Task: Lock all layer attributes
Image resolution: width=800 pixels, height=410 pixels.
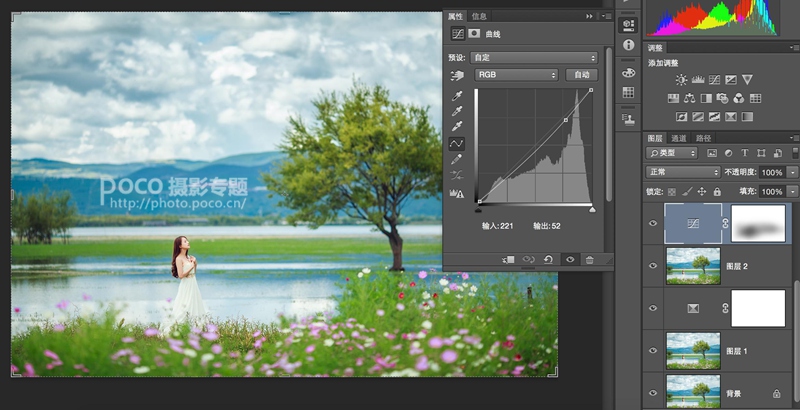Action: (x=717, y=192)
